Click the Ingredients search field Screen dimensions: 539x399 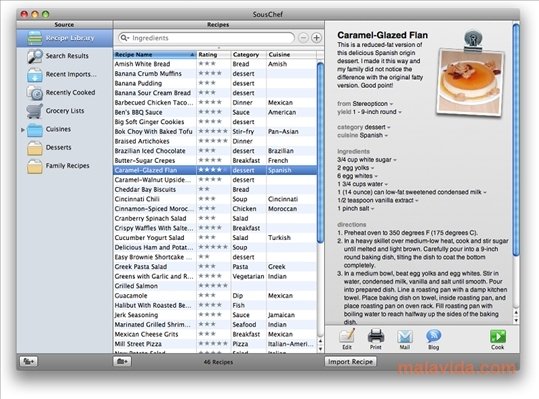point(206,38)
